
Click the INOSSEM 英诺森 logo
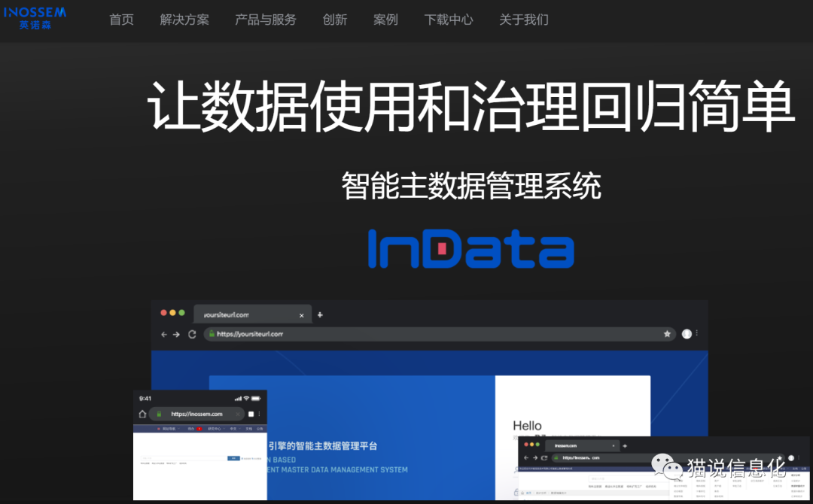(35, 18)
